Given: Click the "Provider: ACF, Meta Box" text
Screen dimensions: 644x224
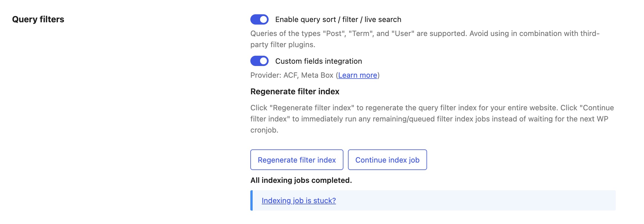Looking at the screenshot, I should click(292, 75).
